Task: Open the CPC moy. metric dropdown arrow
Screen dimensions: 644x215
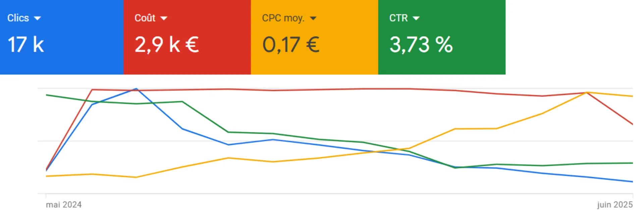Action: point(313,18)
